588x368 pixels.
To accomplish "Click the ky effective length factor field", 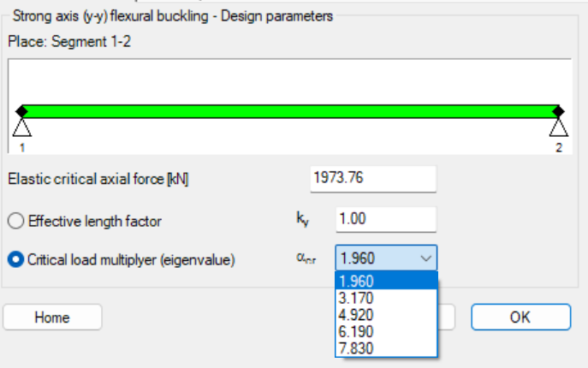I will (386, 220).
